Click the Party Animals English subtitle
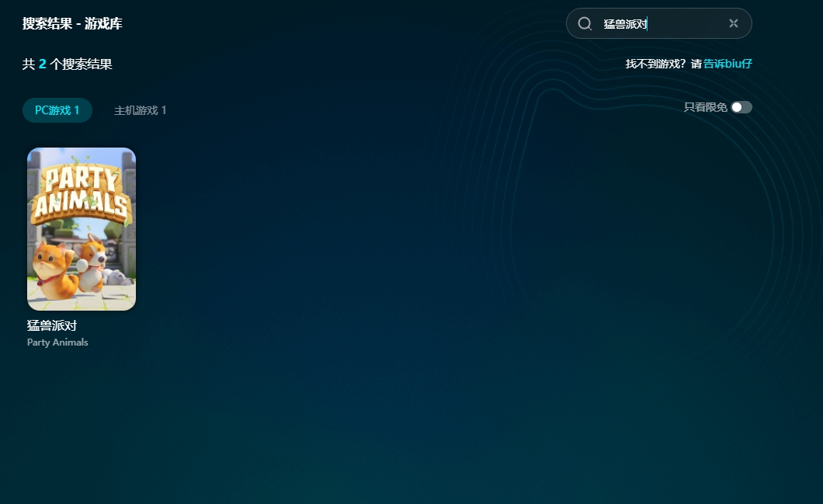Image resolution: width=823 pixels, height=504 pixels. (x=57, y=342)
